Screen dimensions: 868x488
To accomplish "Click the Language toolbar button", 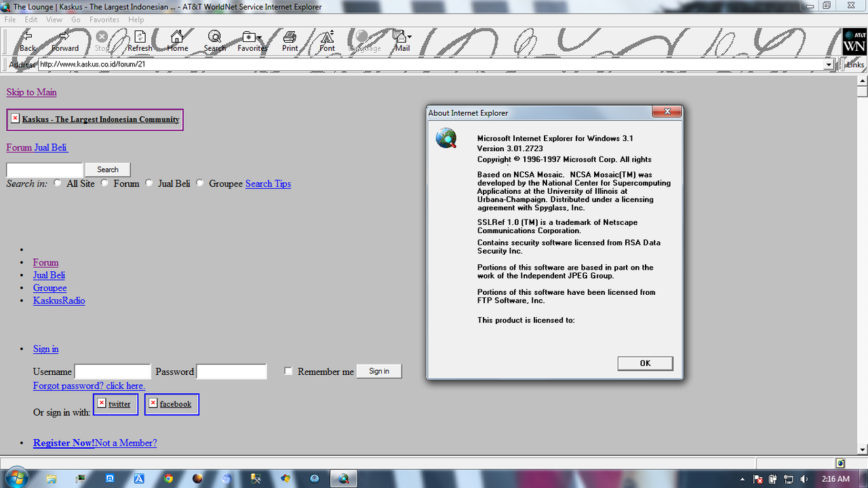I will pos(364,41).
